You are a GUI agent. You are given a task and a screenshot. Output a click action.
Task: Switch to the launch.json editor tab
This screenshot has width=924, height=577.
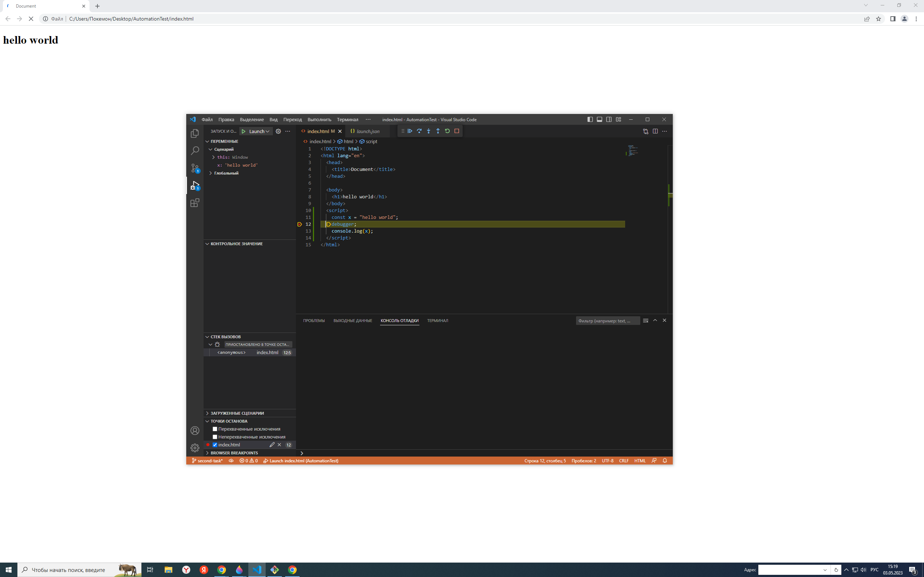(368, 131)
